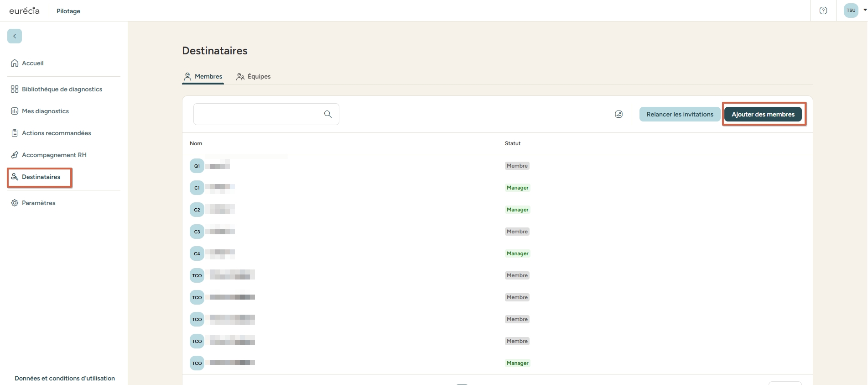868x385 pixels.
Task: Click Ajouter des membres button
Action: 763,114
